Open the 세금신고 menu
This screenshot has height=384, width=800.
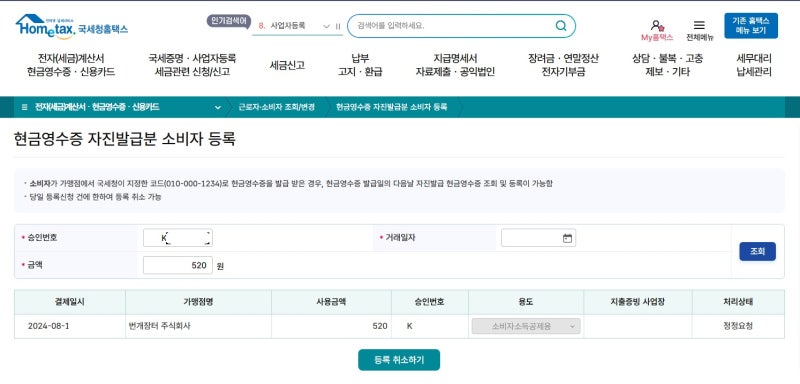(287, 65)
